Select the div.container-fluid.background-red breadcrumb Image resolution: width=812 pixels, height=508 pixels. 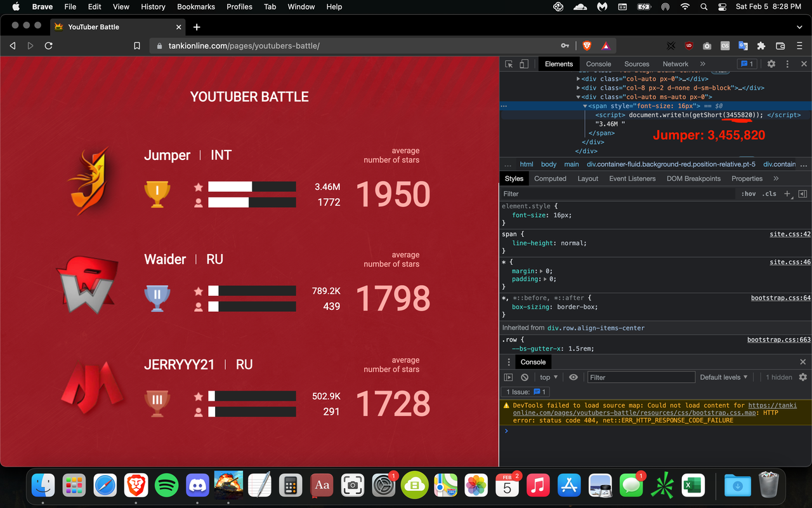tap(671, 164)
